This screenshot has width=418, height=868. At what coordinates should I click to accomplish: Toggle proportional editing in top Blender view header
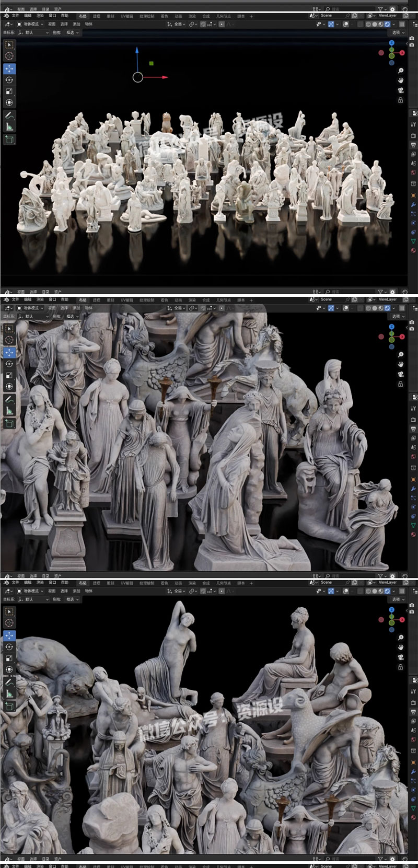(x=222, y=24)
